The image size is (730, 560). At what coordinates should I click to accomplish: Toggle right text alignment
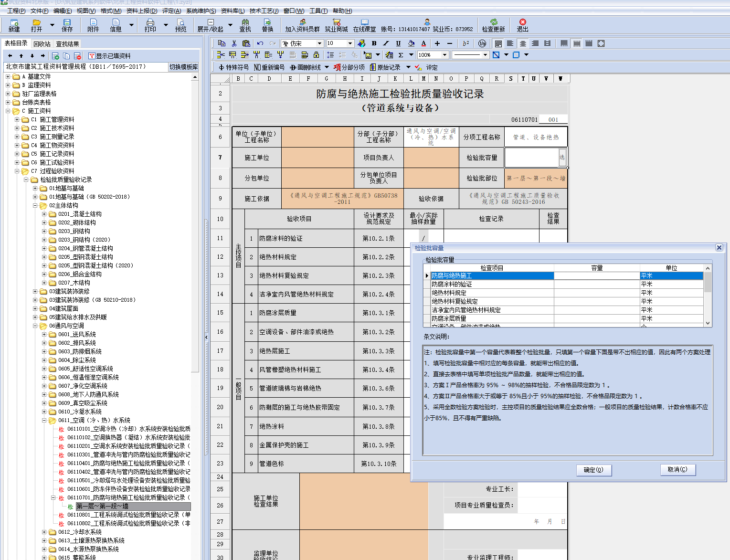point(535,43)
